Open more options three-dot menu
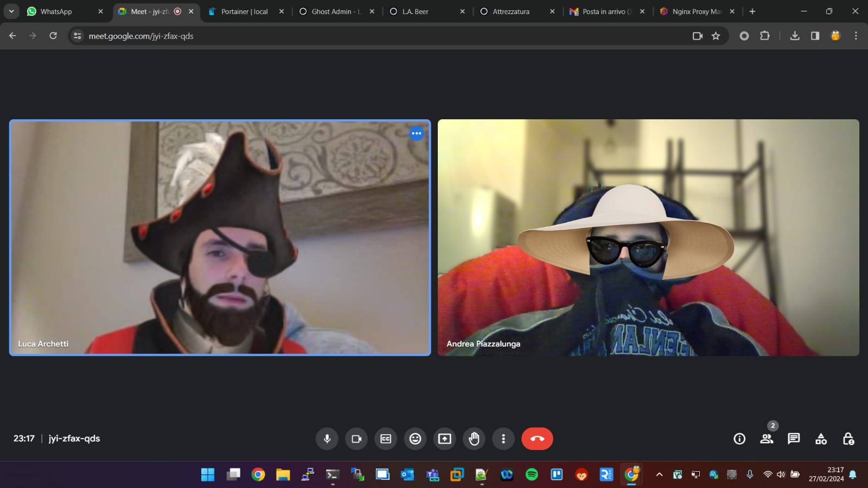The height and width of the screenshot is (488, 868). (x=503, y=439)
